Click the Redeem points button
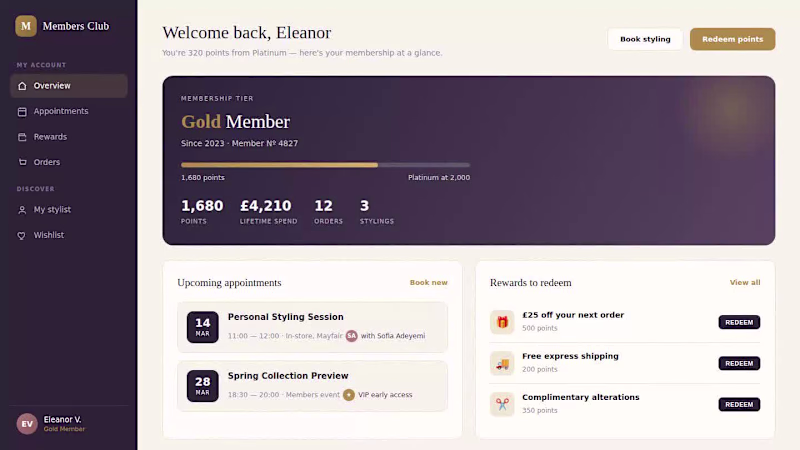Image resolution: width=800 pixels, height=450 pixels. [732, 39]
